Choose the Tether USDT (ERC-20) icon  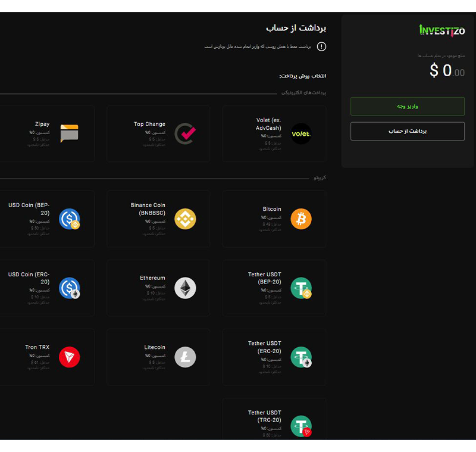[x=301, y=357]
